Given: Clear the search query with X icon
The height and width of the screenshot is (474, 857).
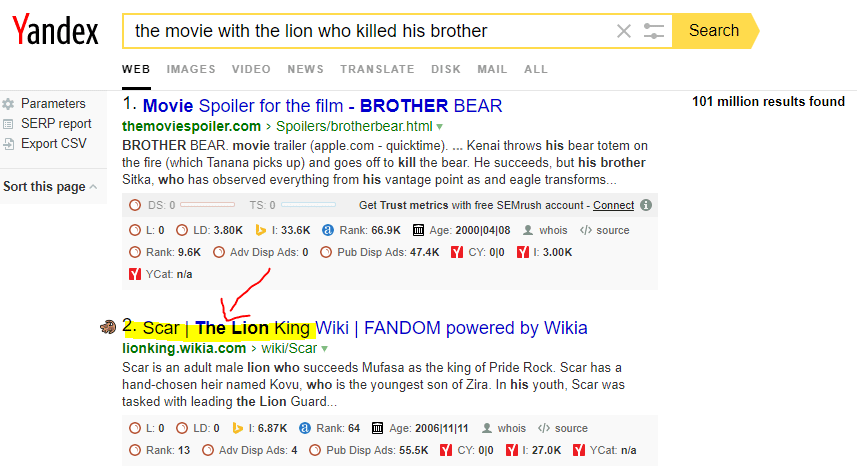Looking at the screenshot, I should pos(624,31).
